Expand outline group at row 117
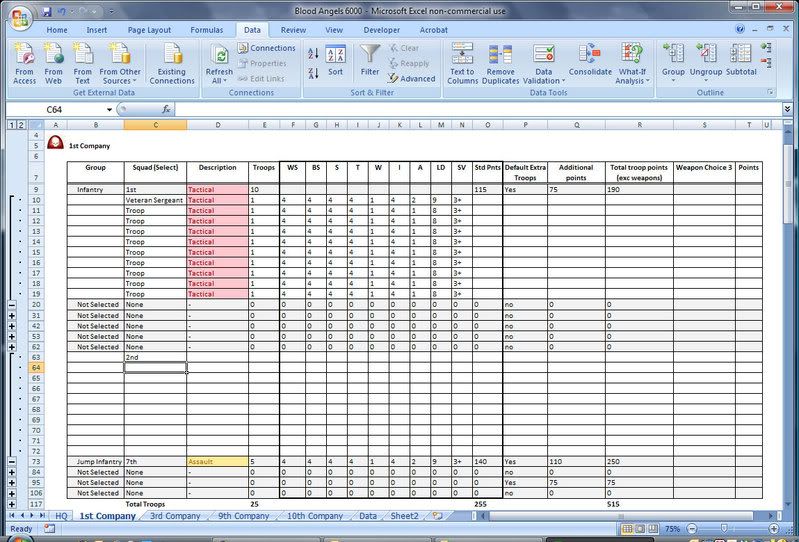 point(12,504)
